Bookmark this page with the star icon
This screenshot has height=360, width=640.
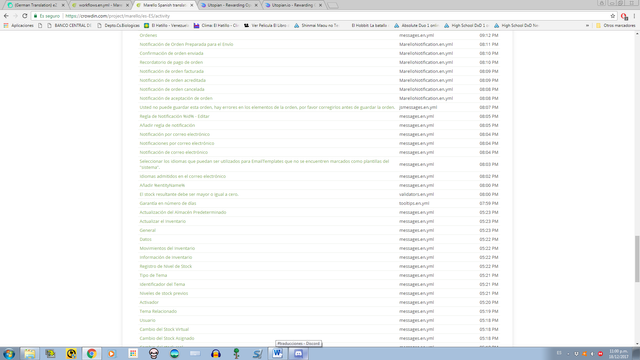tap(613, 16)
